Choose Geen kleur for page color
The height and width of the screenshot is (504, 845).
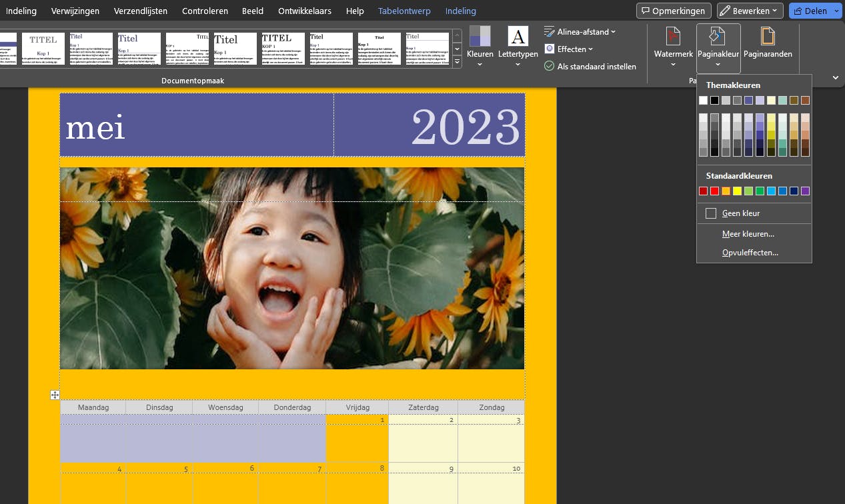click(754, 213)
